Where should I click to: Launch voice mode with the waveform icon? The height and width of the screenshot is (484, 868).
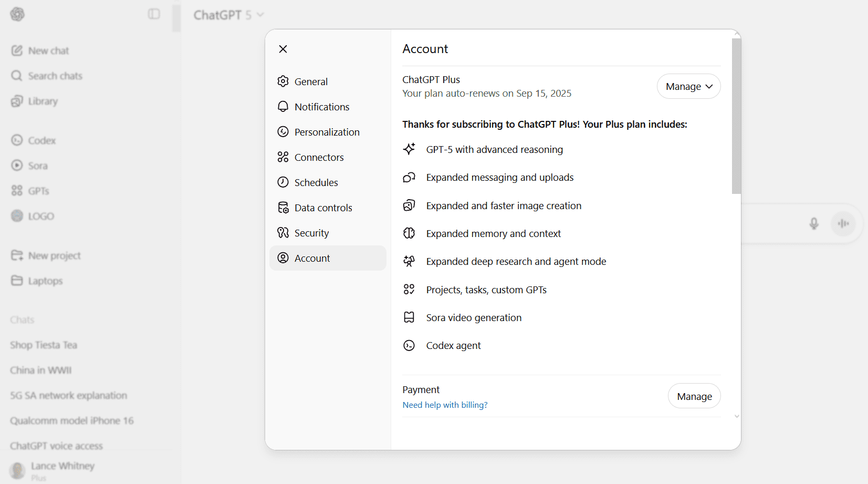843,223
